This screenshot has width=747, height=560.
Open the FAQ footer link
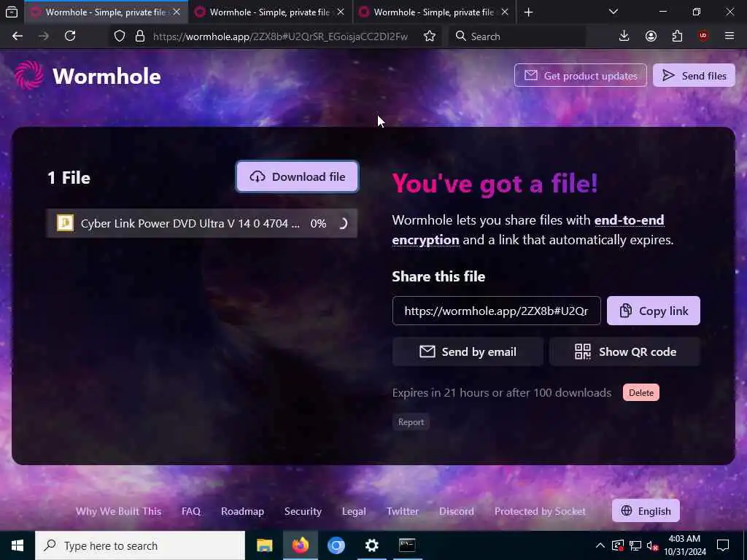click(191, 511)
